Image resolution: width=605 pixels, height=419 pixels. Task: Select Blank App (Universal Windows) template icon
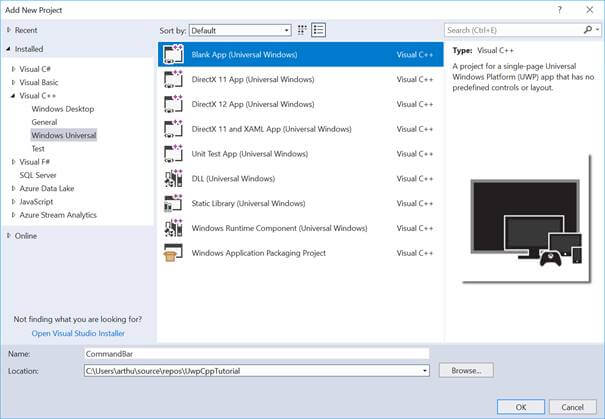click(173, 54)
